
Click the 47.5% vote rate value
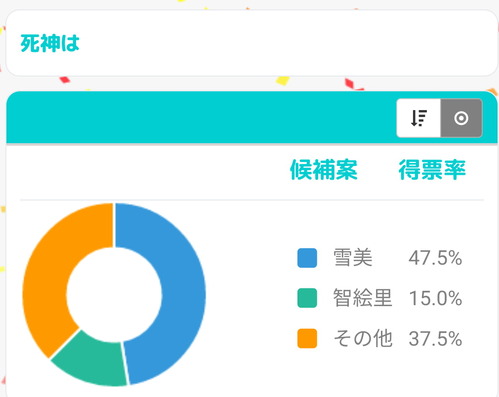(x=435, y=258)
